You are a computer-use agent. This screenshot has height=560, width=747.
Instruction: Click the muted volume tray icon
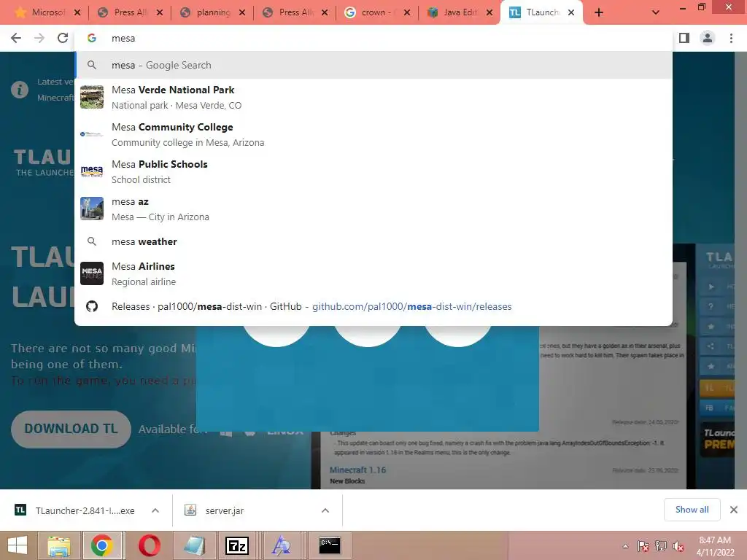pyautogui.click(x=678, y=546)
